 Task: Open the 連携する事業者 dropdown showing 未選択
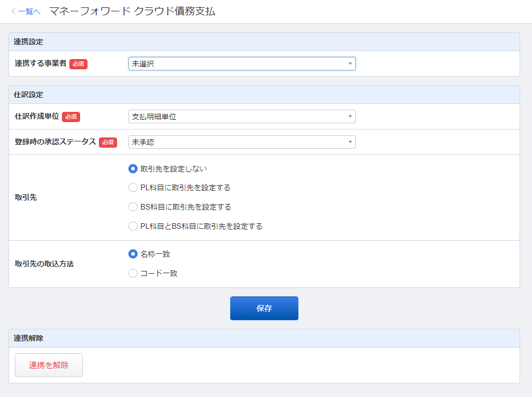coord(242,64)
